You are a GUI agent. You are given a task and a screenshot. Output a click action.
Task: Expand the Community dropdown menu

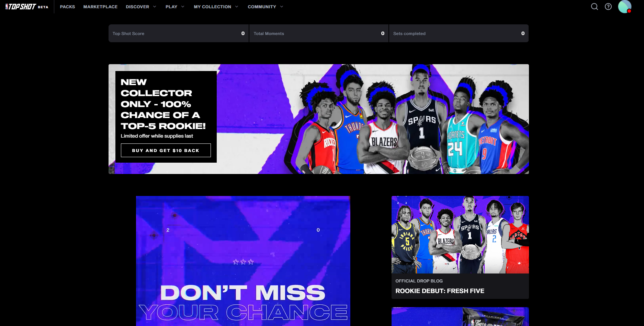click(265, 7)
